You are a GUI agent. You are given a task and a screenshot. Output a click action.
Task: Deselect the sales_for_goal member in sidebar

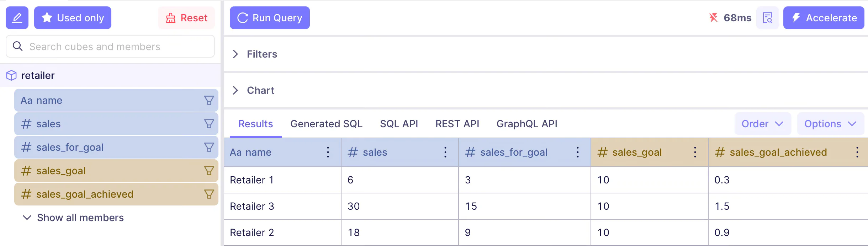(107, 147)
